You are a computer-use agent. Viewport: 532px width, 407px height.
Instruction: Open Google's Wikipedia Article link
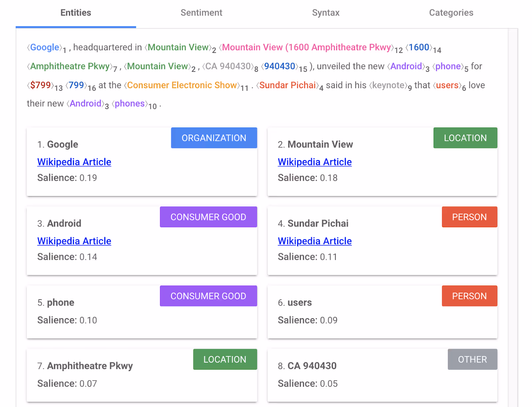(x=74, y=162)
